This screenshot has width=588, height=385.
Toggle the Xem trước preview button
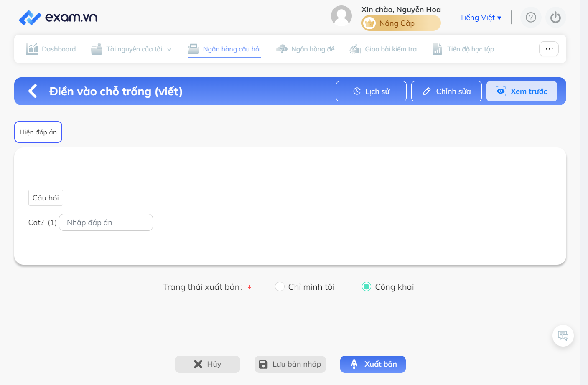tap(522, 91)
